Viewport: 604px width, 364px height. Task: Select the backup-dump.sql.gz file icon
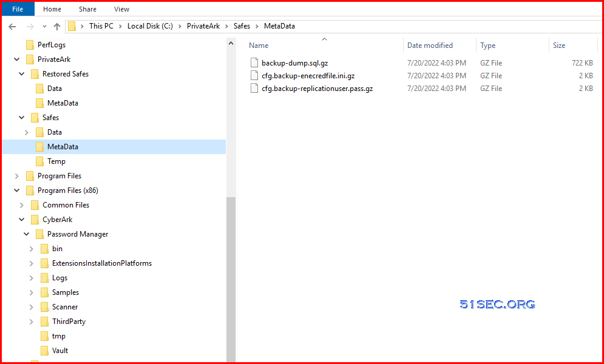click(254, 62)
